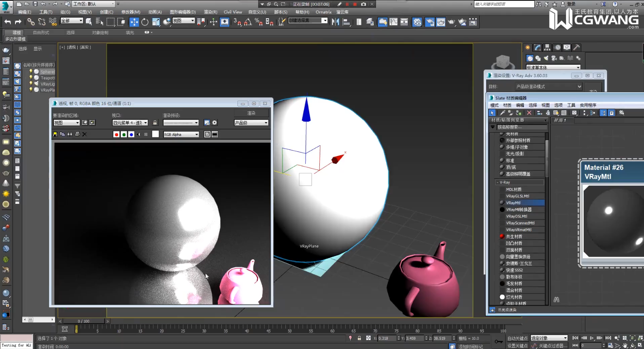Image resolution: width=644 pixels, height=349 pixels.
Task: Click the rectangular selection region icon
Action: tap(111, 22)
